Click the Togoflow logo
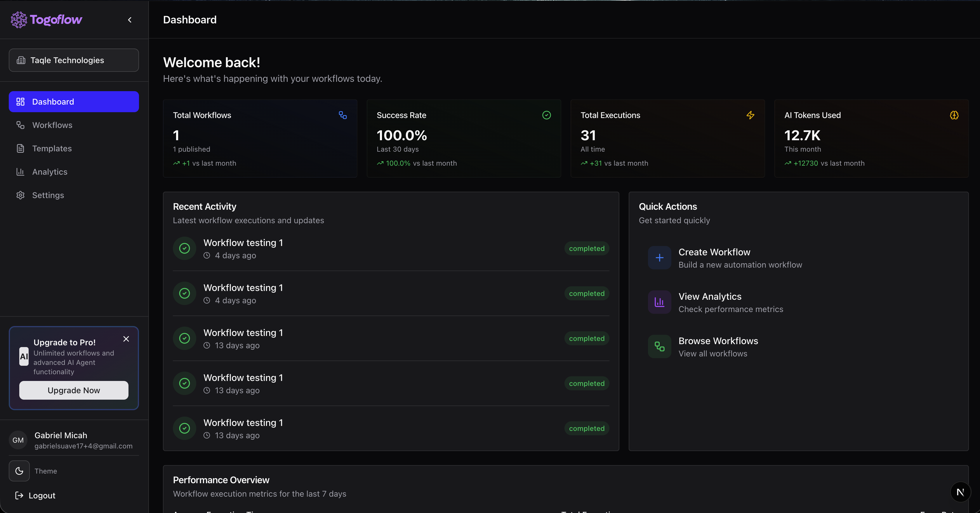Screen dimensions: 980x513 (46, 20)
